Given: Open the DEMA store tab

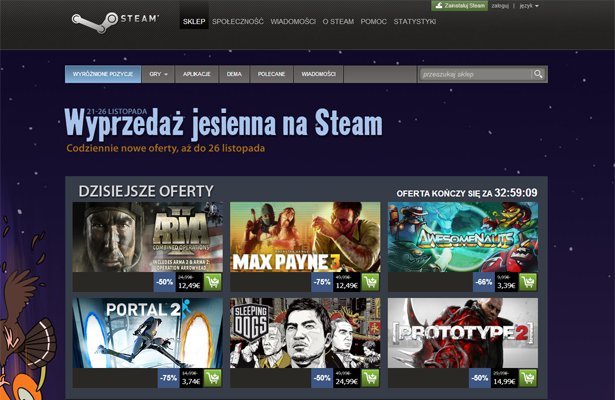Looking at the screenshot, I should (x=234, y=74).
